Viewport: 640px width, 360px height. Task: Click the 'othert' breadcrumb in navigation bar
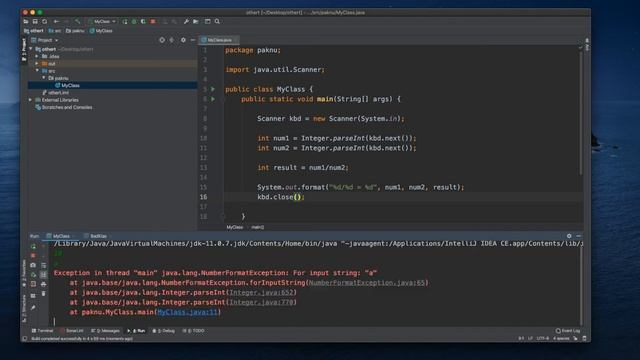point(33,31)
